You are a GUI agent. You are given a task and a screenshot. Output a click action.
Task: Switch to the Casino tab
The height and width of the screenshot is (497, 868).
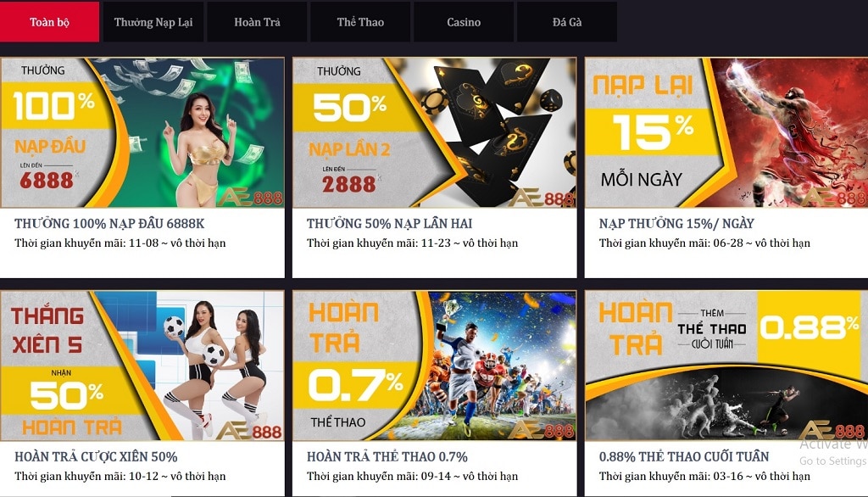click(464, 21)
